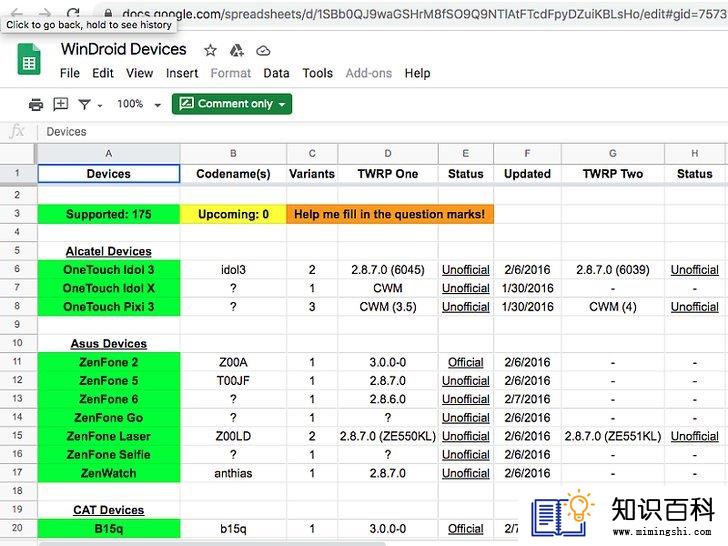The height and width of the screenshot is (546, 728).
Task: Select column G header
Action: tap(613, 154)
